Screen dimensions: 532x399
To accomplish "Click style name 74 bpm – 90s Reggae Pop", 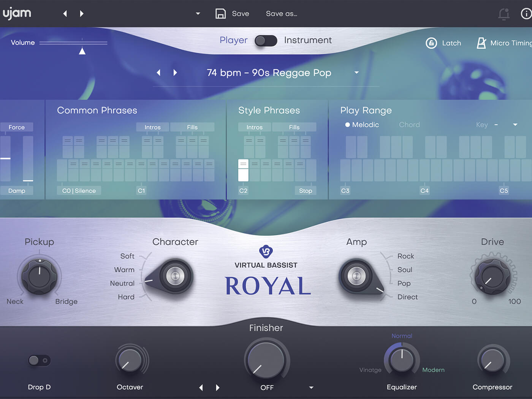I will pos(269,73).
